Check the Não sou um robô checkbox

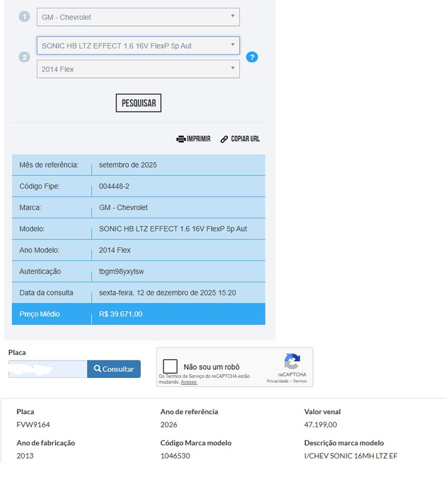point(171,367)
